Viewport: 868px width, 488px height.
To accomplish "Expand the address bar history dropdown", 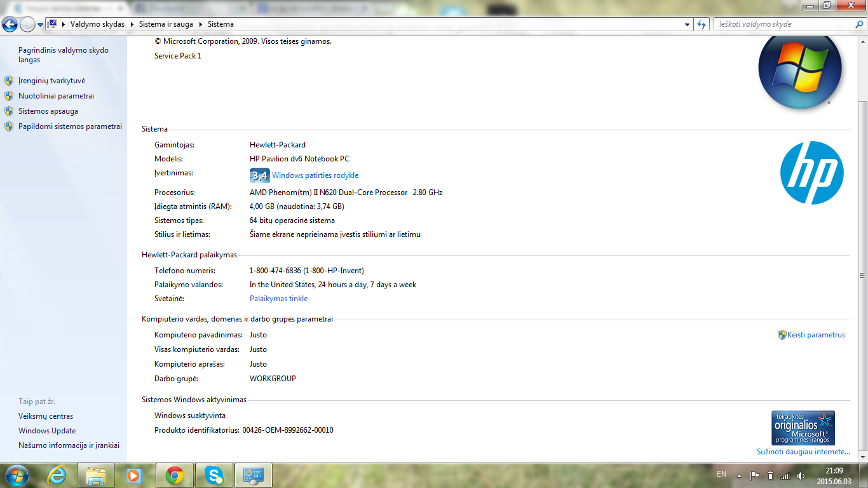I will click(688, 24).
